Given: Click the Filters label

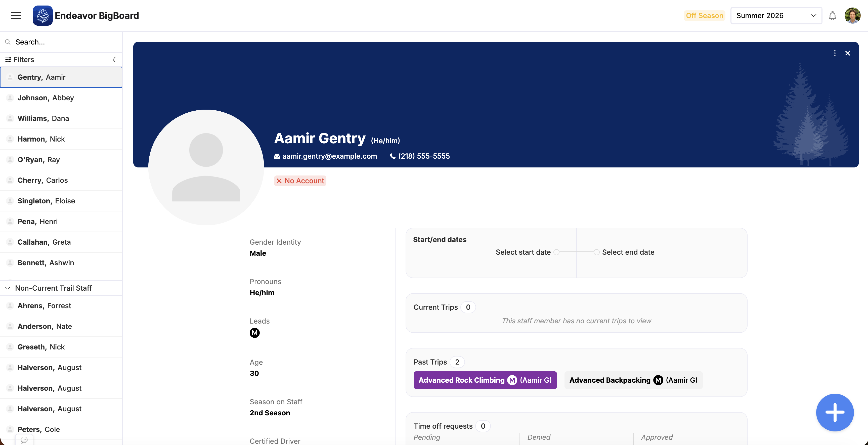Looking at the screenshot, I should (24, 59).
